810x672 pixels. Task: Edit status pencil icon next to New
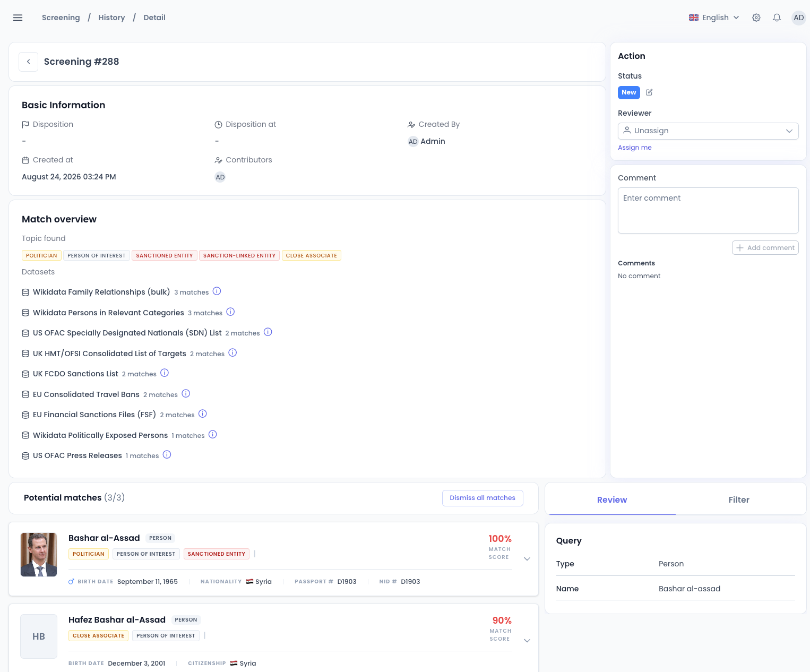649,92
